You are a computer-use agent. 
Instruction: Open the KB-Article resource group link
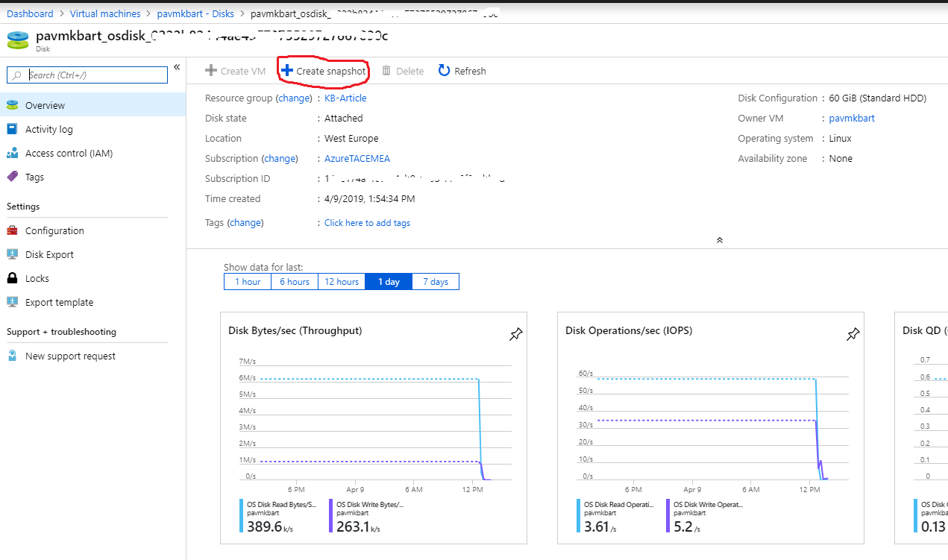pyautogui.click(x=345, y=98)
